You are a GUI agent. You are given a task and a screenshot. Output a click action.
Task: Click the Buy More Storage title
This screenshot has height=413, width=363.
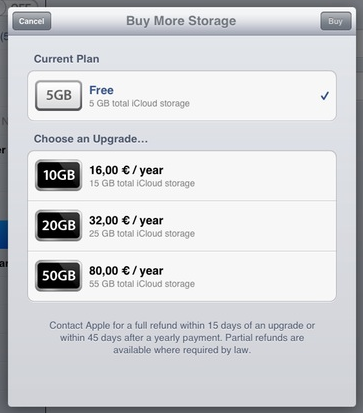point(181,21)
